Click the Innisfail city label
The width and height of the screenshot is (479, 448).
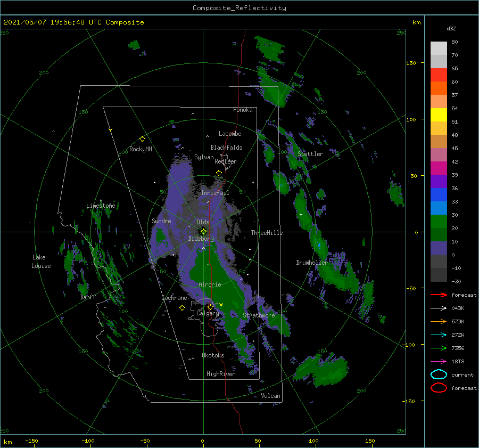point(215,193)
